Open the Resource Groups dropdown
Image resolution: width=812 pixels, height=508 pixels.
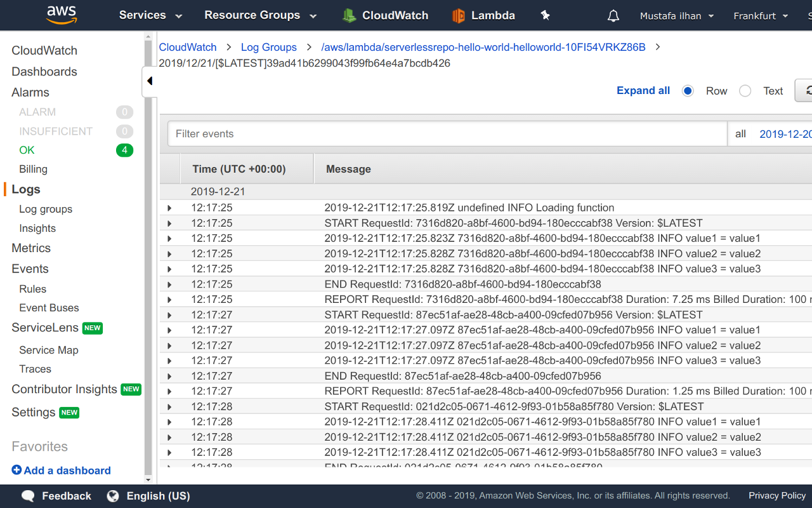[261, 15]
